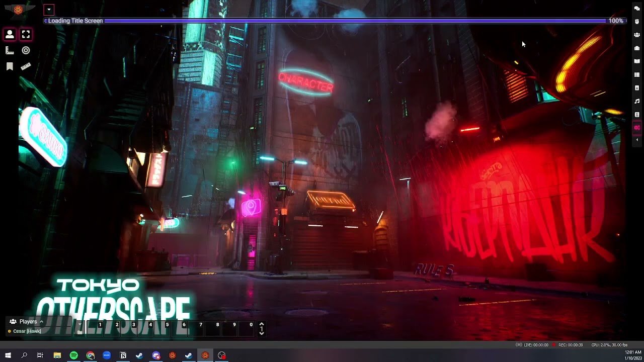Open the Card Stacks tab

click(637, 88)
